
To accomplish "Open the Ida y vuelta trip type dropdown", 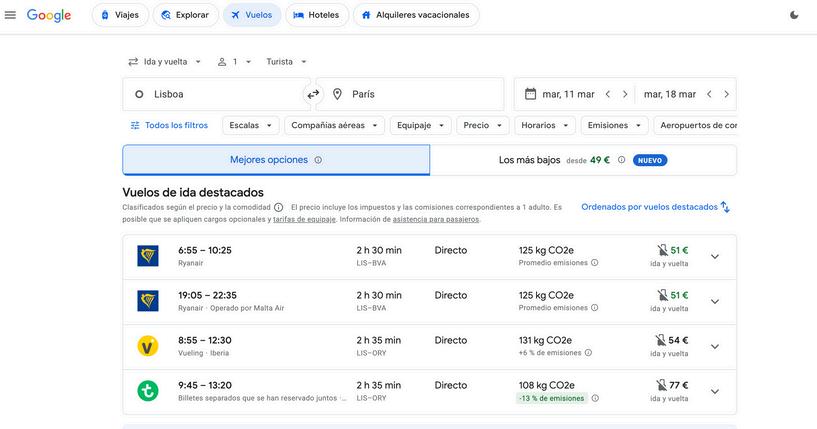I will tap(165, 62).
